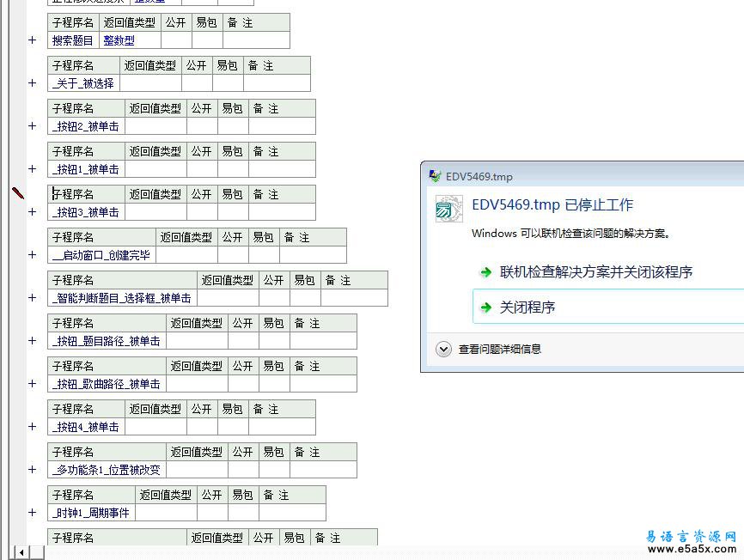Screen dimensions: 744x560
Task: Expand 查看问题详细信息 with the chevron button
Action: click(x=443, y=349)
